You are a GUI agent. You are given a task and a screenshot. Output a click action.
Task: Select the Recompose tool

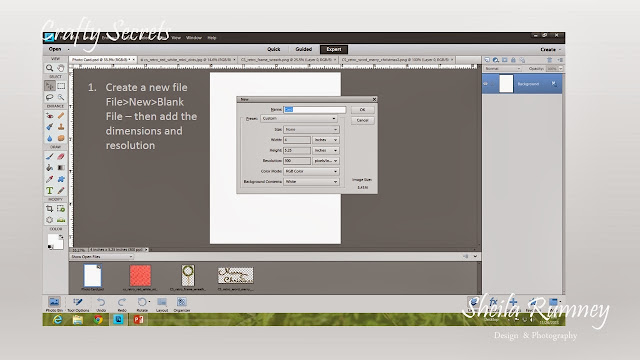pyautogui.click(x=61, y=209)
